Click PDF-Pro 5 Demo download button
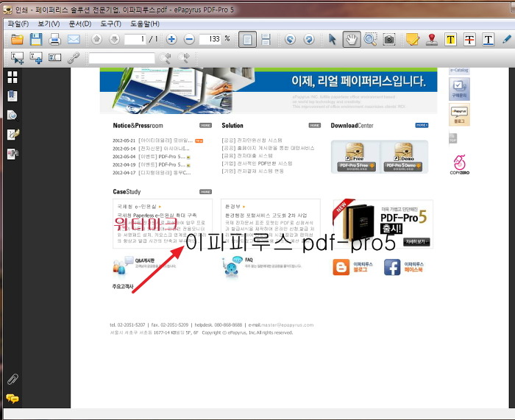This screenshot has height=420, width=515. click(x=403, y=165)
